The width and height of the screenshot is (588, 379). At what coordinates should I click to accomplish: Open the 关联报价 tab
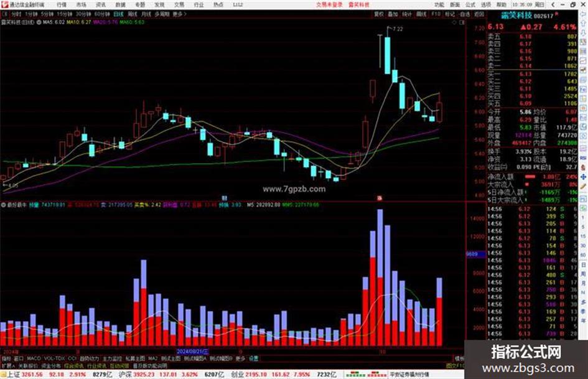coord(28,365)
